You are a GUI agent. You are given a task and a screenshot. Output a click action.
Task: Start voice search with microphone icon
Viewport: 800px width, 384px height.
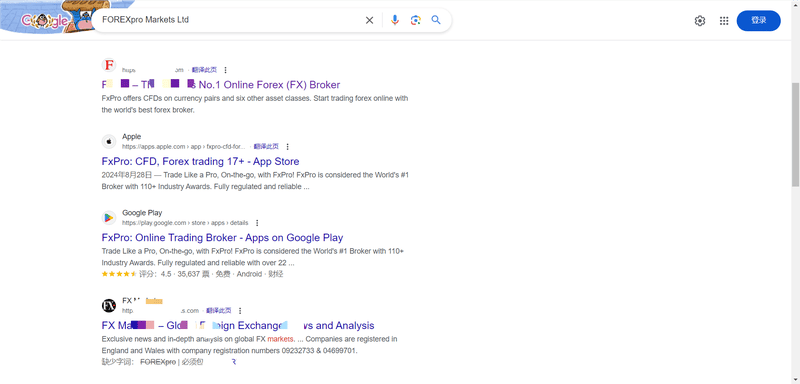[x=394, y=20]
